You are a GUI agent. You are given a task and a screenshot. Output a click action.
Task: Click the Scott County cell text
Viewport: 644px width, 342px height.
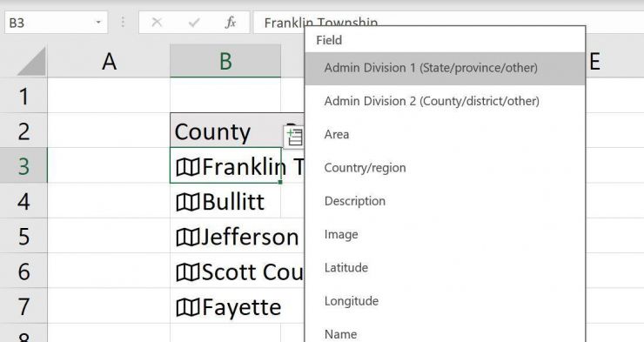click(252, 272)
